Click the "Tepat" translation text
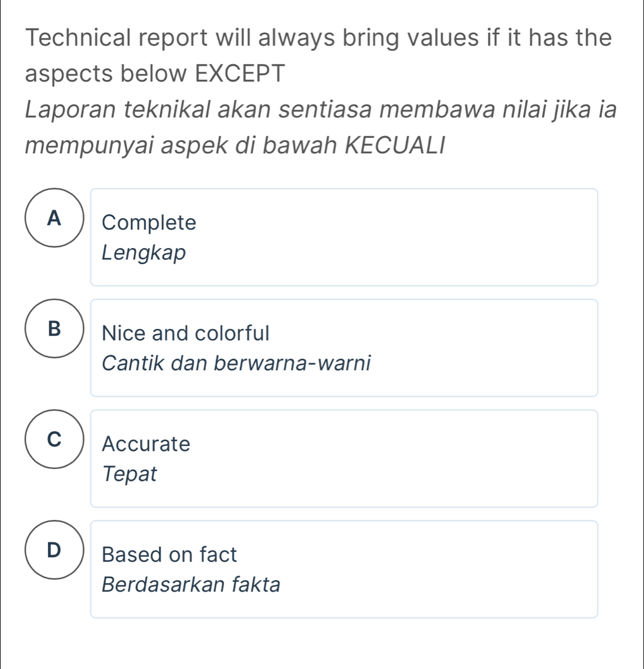The height and width of the screenshot is (669, 644). click(x=130, y=474)
